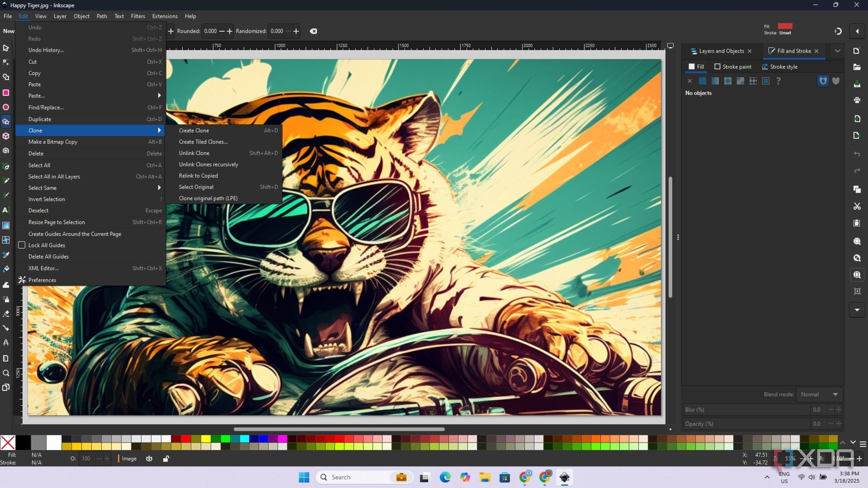Choose mesh gradient fill type

point(740,81)
